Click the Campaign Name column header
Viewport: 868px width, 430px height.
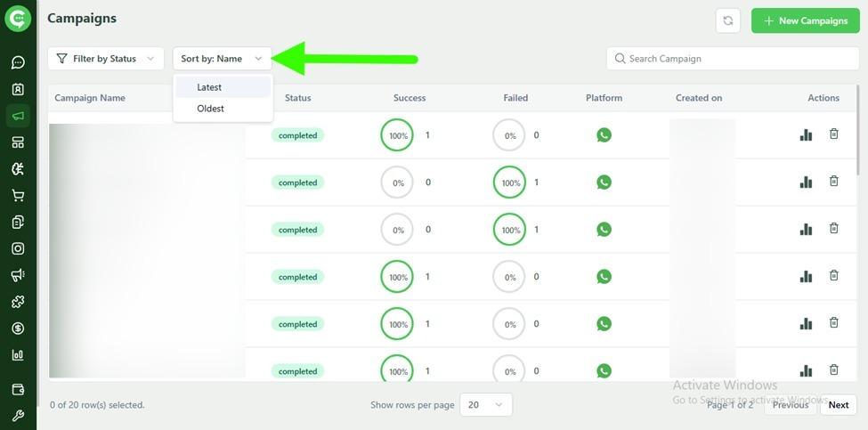click(90, 98)
